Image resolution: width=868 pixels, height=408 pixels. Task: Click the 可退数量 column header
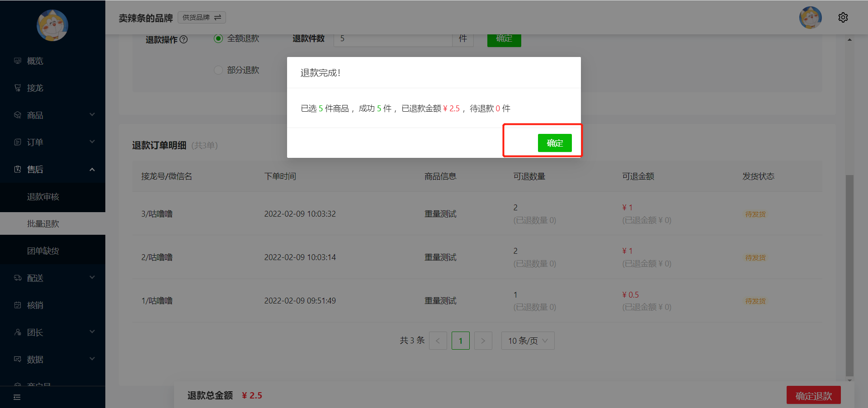529,176
